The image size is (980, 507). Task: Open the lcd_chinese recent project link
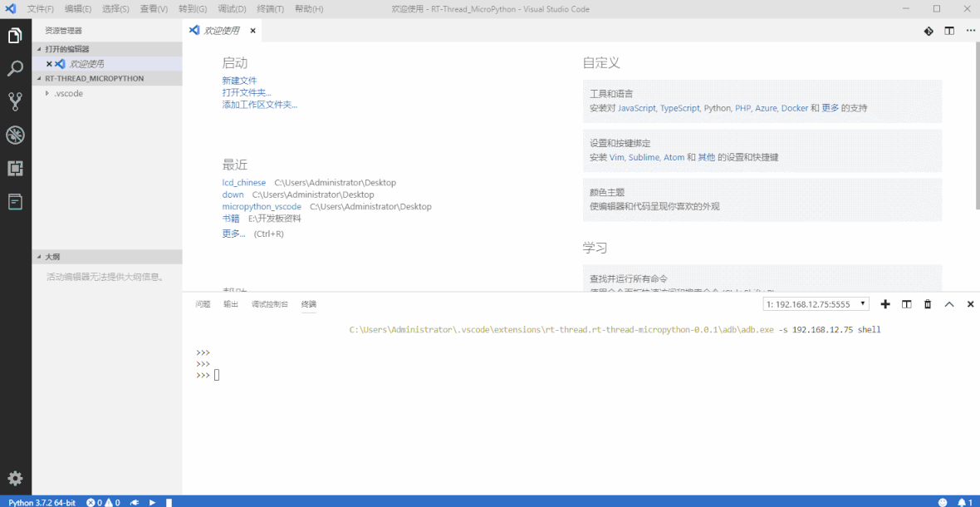(x=243, y=182)
